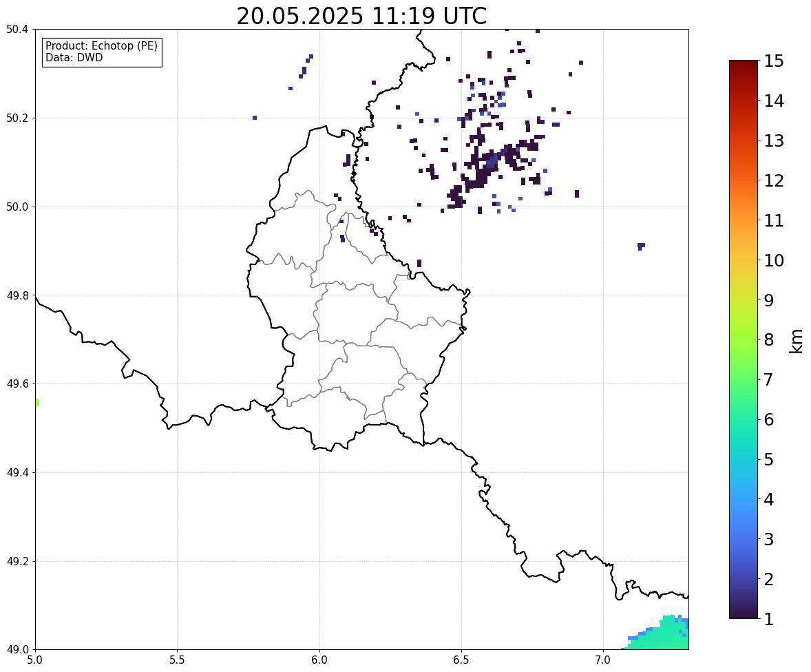
Task: Click colorbar tick label 15
Action: pyautogui.click(x=774, y=61)
